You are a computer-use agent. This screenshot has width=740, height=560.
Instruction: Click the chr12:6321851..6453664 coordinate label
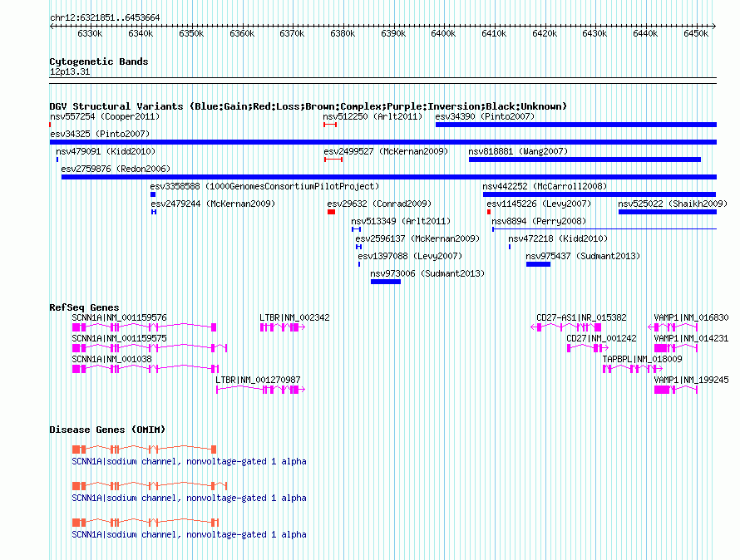[105, 18]
